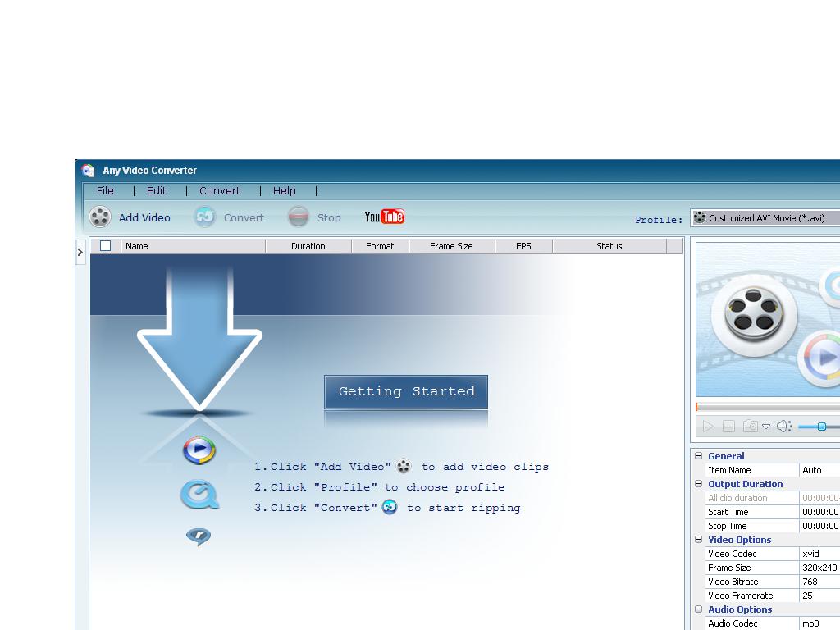Select the "Video Framerate" row label
The height and width of the screenshot is (630, 840).
click(741, 596)
